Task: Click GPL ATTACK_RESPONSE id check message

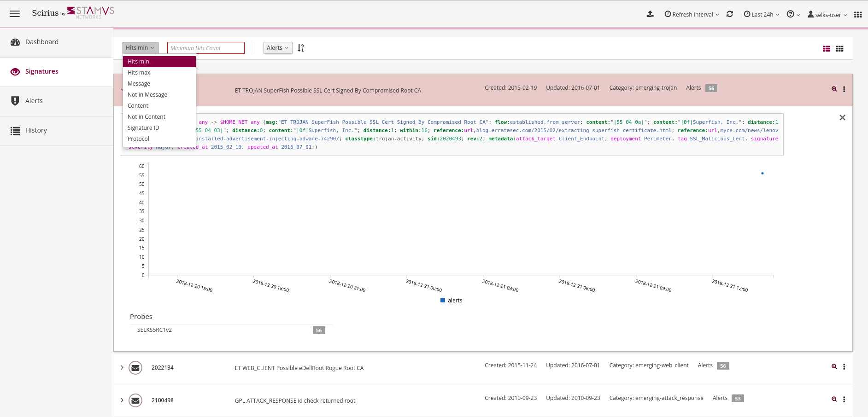Action: coord(295,401)
